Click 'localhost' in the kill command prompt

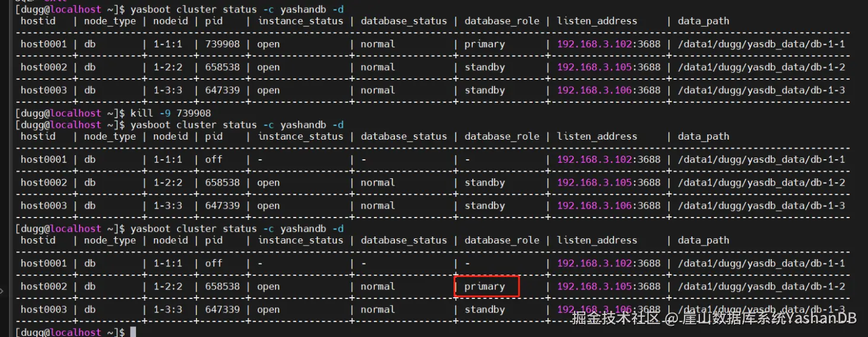point(76,113)
